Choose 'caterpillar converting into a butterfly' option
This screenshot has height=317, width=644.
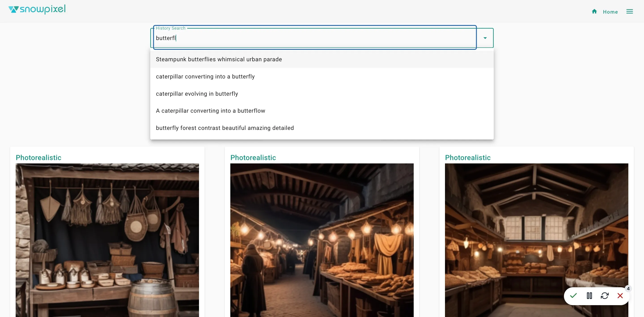click(205, 76)
